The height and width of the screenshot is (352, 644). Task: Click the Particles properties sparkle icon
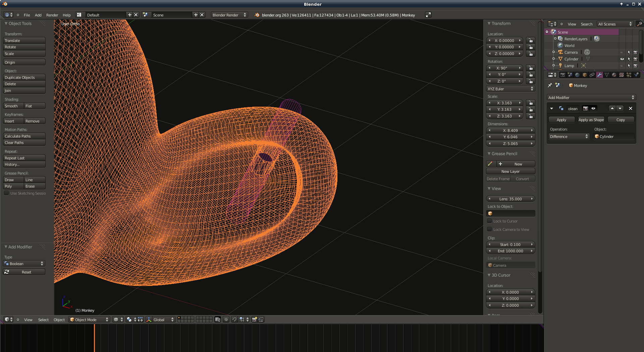click(629, 75)
